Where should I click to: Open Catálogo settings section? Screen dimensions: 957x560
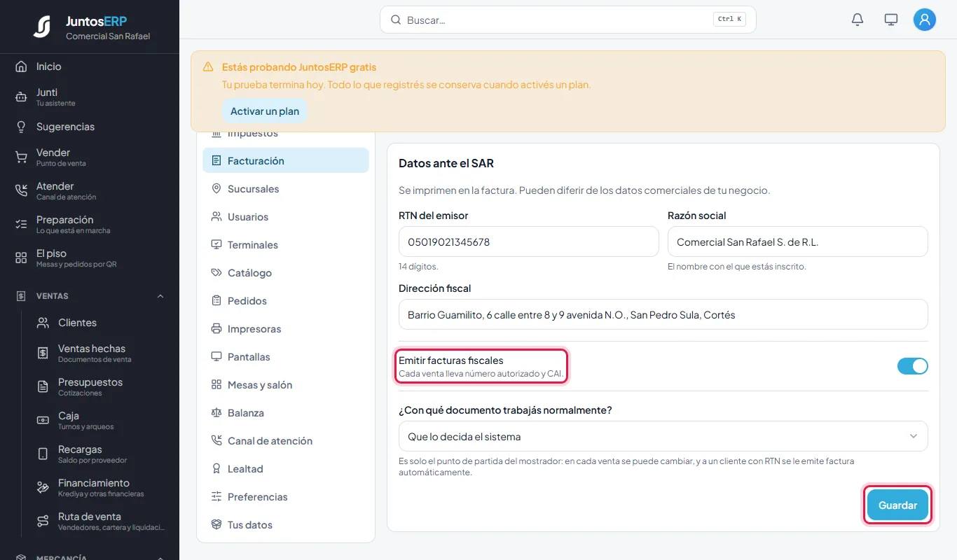point(286,273)
